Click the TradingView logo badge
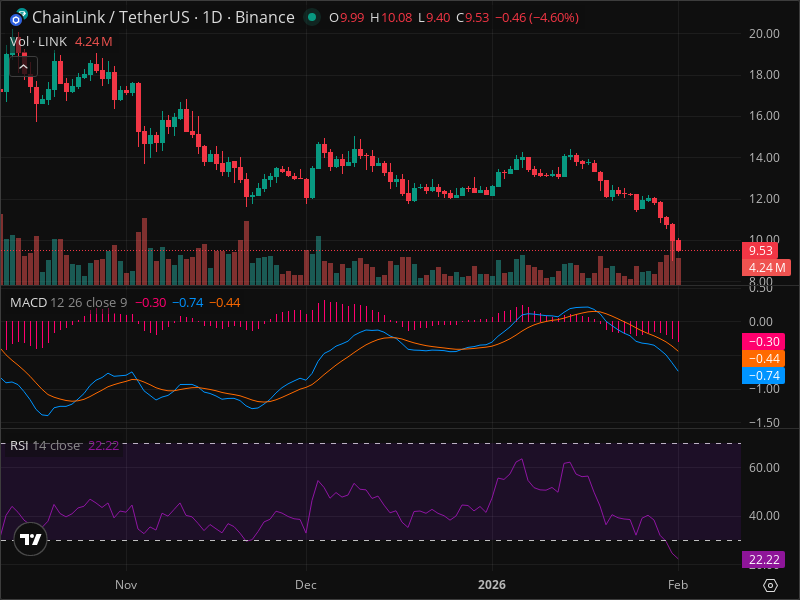Viewport: 800px width, 600px height. click(x=31, y=539)
